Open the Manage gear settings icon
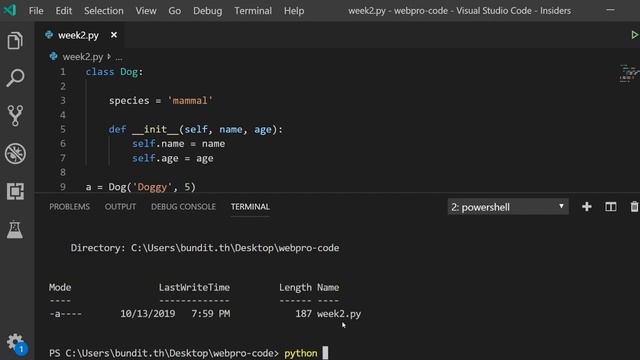The width and height of the screenshot is (640, 360). click(x=16, y=343)
